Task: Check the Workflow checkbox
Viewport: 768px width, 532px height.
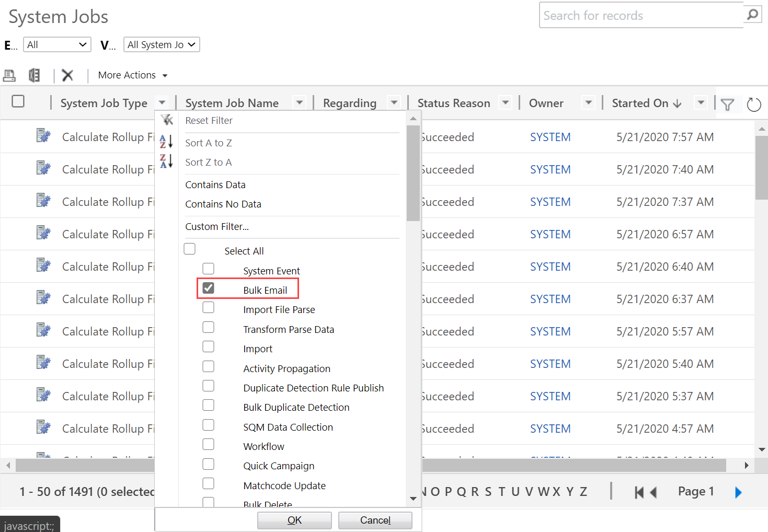Action: point(209,444)
